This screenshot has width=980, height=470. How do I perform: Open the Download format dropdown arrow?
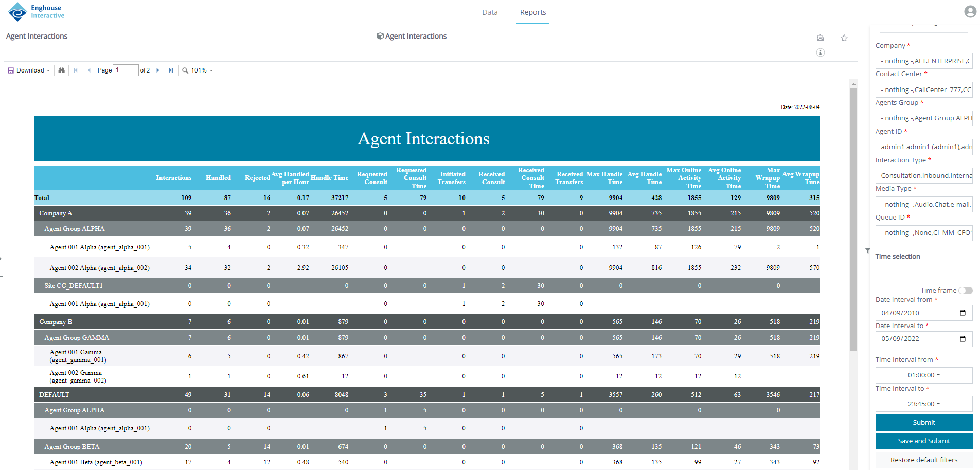(49, 70)
